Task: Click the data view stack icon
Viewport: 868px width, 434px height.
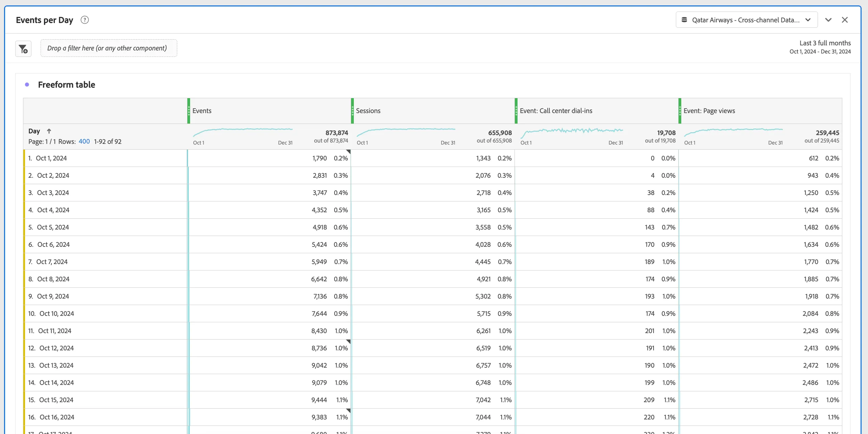Action: 684,20
